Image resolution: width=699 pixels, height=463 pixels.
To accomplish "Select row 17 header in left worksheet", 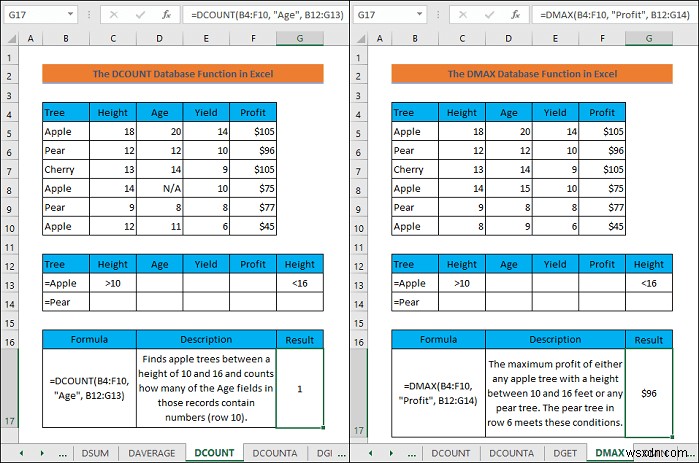I will point(10,388).
